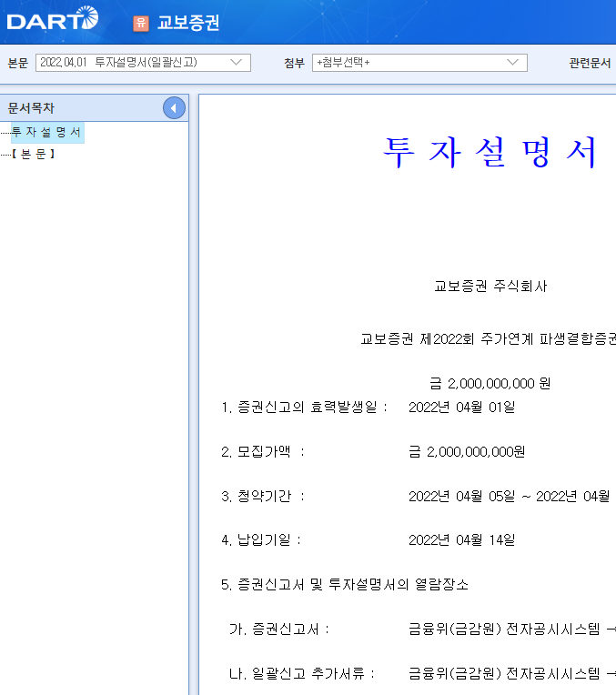The image size is (616, 695).
Task: Click the 관련문서 label
Action: (590, 63)
